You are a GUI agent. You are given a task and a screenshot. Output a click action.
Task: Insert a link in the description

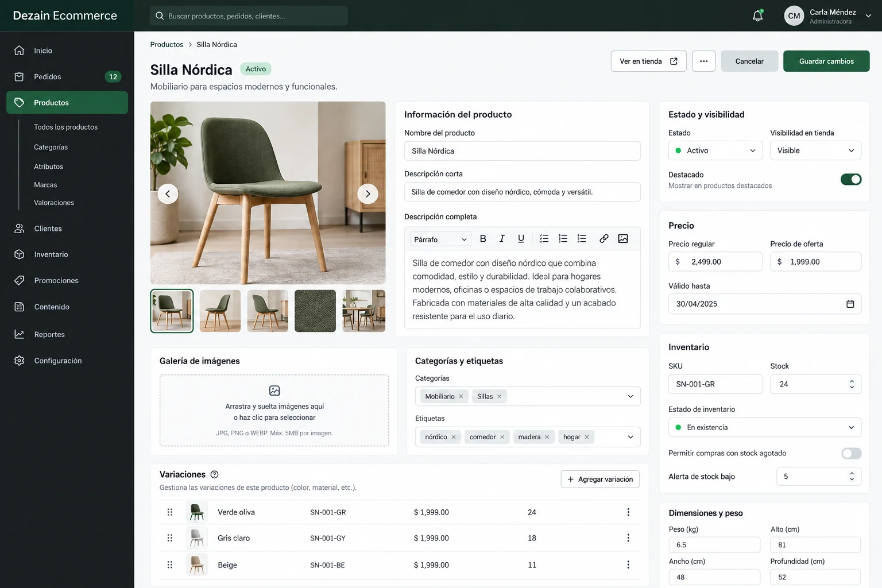(604, 239)
